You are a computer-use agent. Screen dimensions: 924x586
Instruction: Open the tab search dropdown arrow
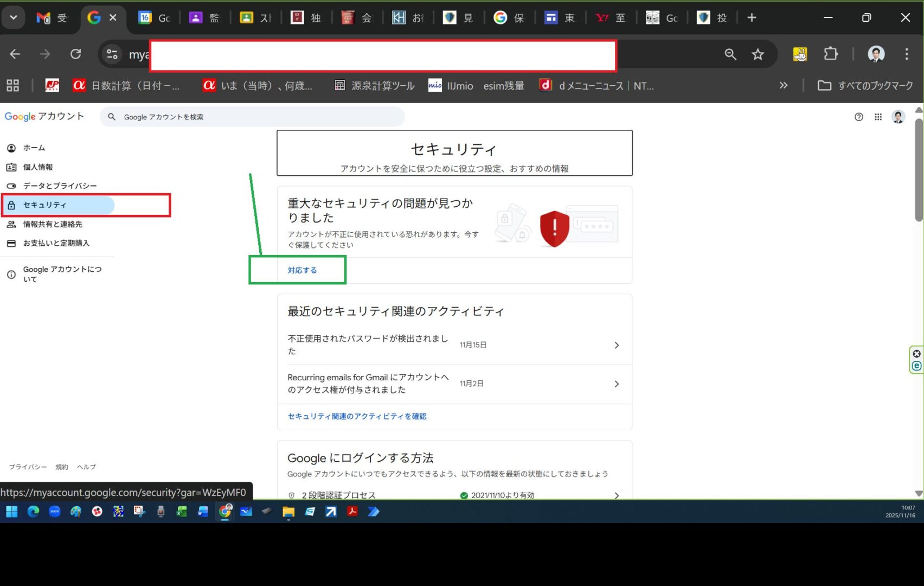click(14, 18)
